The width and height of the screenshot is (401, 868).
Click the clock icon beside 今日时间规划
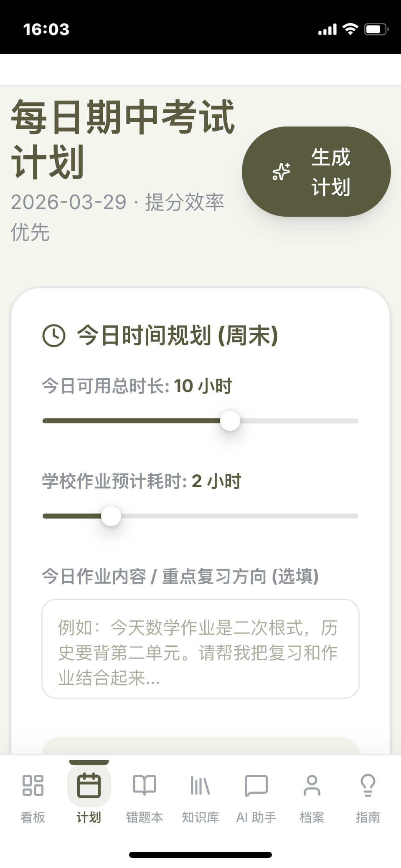click(54, 335)
